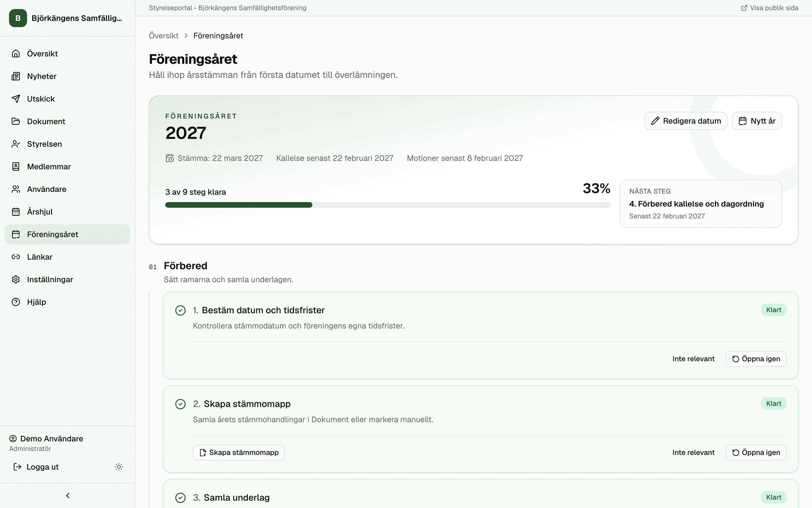Click the pencil icon in Redigera datum
The image size is (812, 508).
pos(655,121)
